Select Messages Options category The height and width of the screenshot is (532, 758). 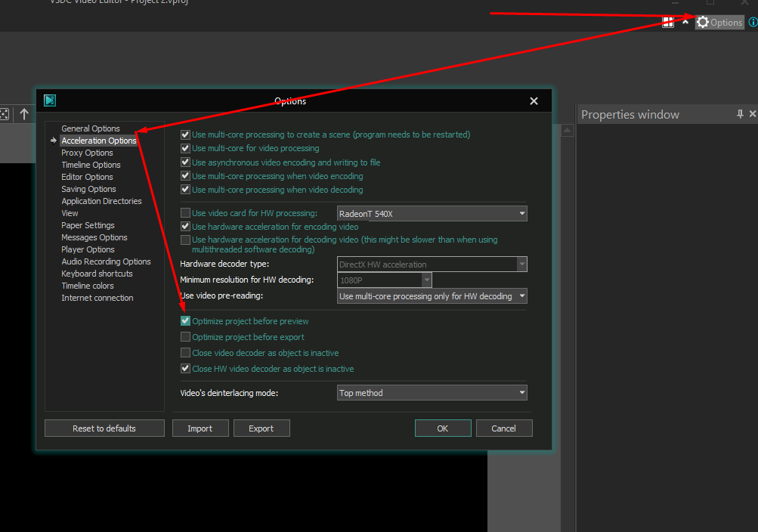[94, 237]
